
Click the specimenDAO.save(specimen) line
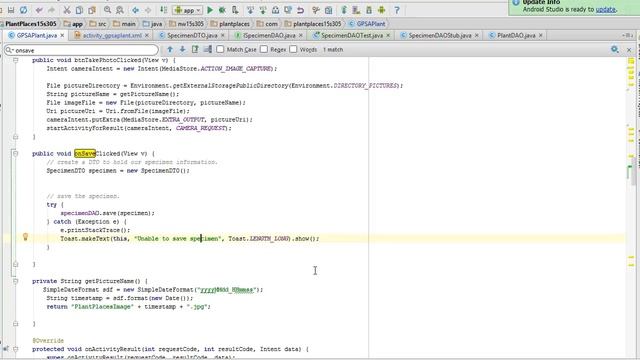(x=107, y=213)
